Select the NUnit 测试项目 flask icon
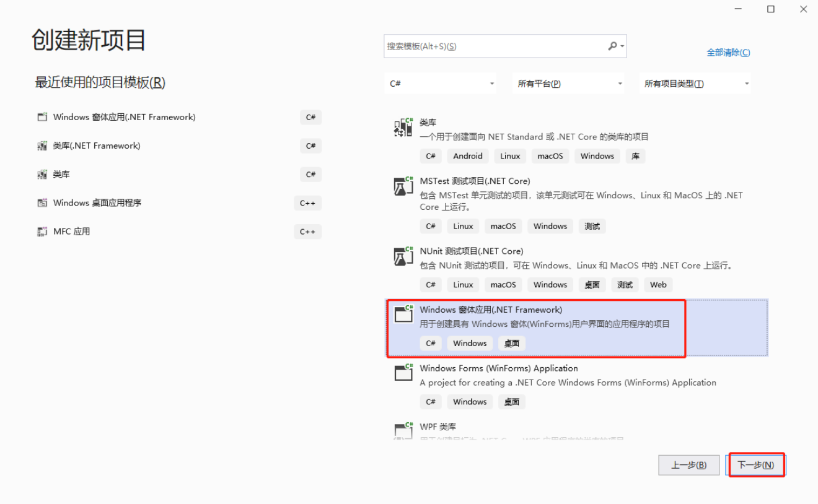 click(403, 256)
